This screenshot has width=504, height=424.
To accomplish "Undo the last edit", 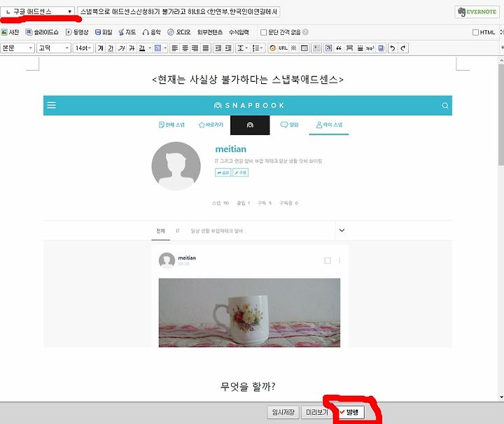I will pos(393,48).
